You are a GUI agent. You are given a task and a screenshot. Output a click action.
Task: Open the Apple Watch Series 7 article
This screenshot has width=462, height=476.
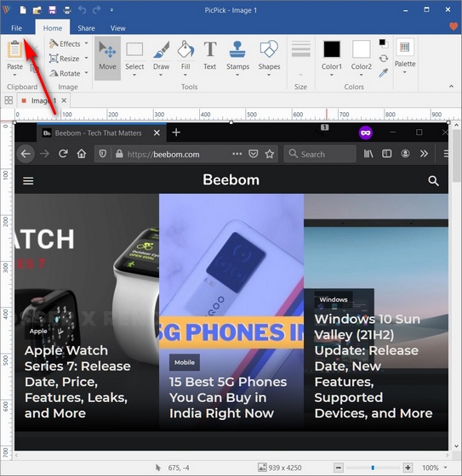[77, 382]
